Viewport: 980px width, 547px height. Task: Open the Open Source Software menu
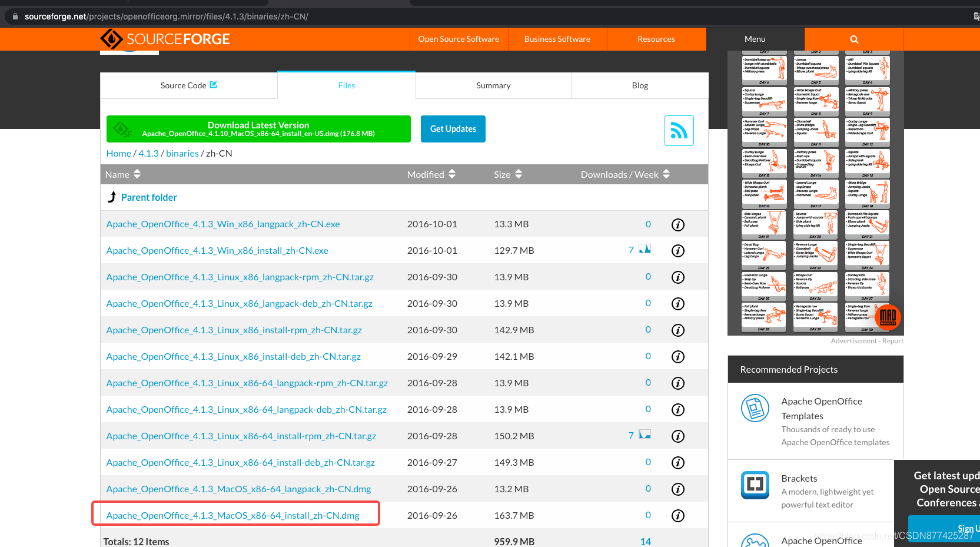click(x=459, y=39)
